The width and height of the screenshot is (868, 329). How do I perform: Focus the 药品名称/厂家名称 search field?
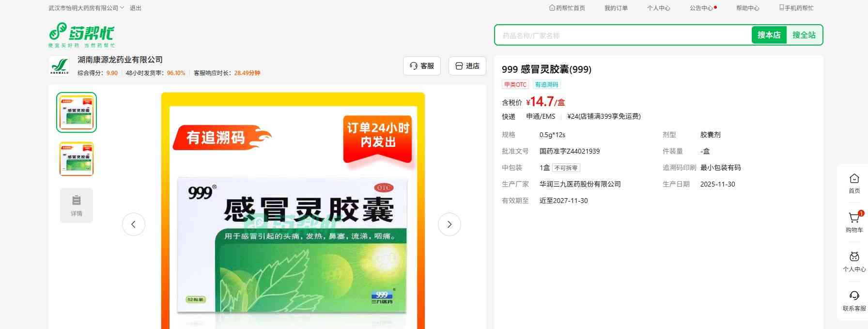622,35
